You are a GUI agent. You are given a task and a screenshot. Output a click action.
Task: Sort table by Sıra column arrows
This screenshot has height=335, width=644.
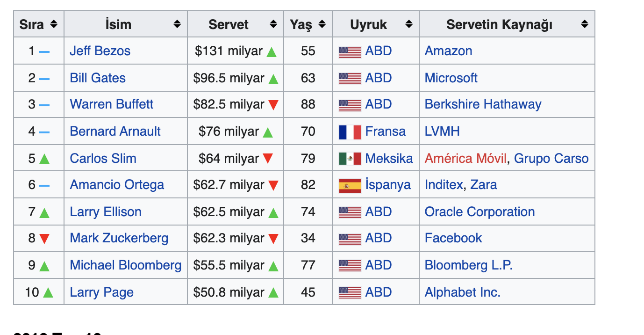pos(54,24)
